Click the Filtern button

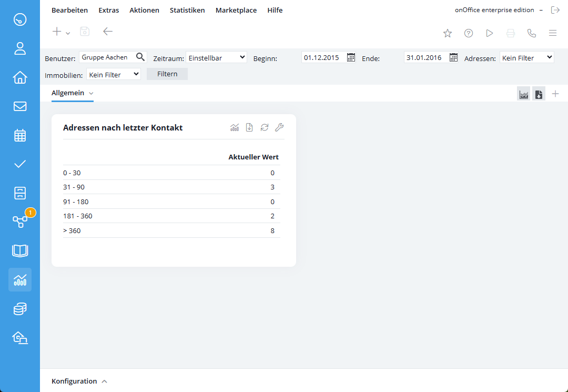pos(167,74)
